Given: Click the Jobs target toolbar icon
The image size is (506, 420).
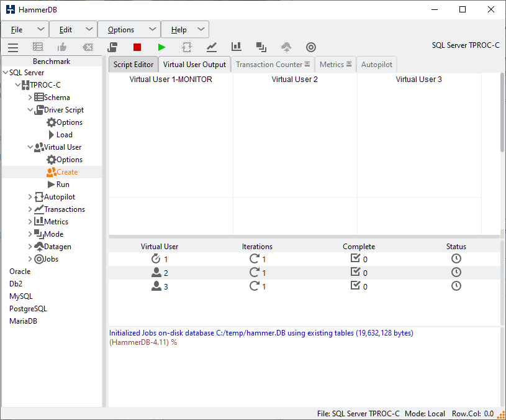Looking at the screenshot, I should coord(311,47).
